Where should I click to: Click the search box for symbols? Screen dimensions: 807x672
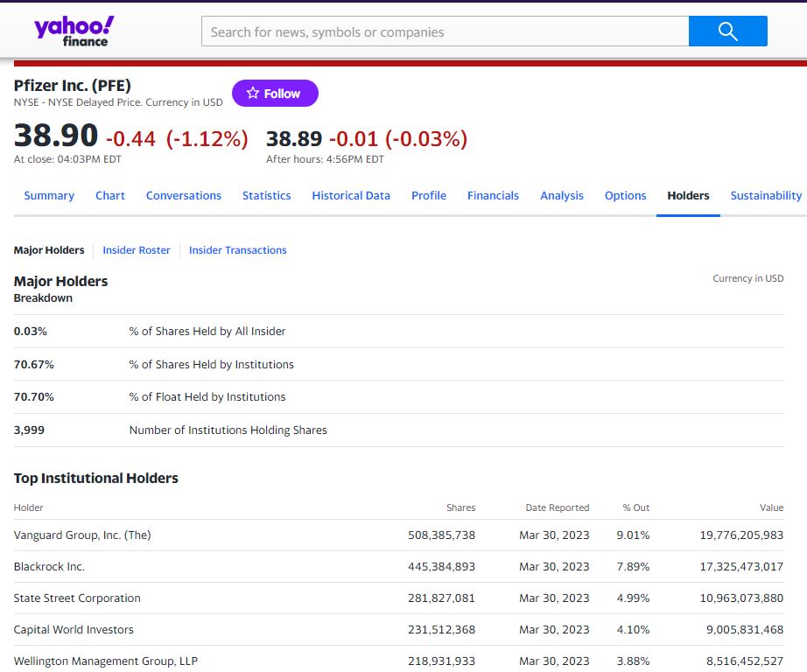(446, 31)
